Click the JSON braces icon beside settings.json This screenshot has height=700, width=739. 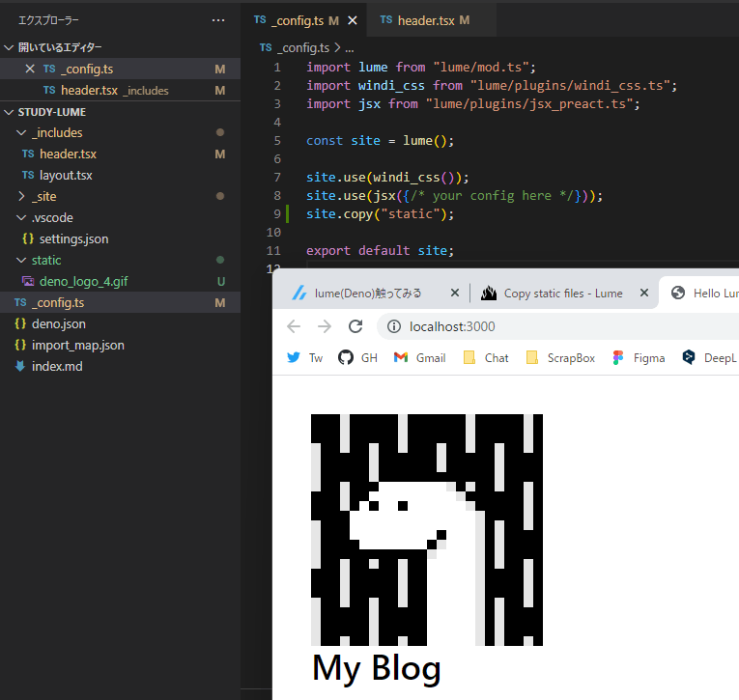click(x=28, y=238)
